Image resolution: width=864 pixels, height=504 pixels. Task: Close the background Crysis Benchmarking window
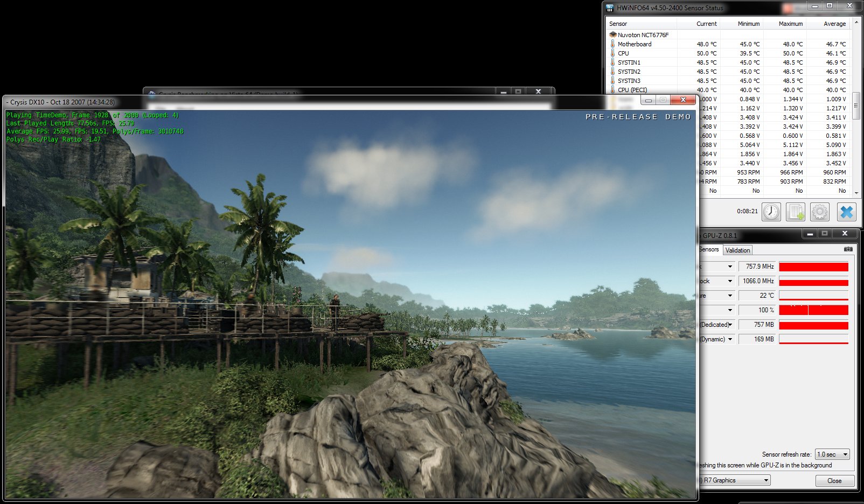point(538,92)
